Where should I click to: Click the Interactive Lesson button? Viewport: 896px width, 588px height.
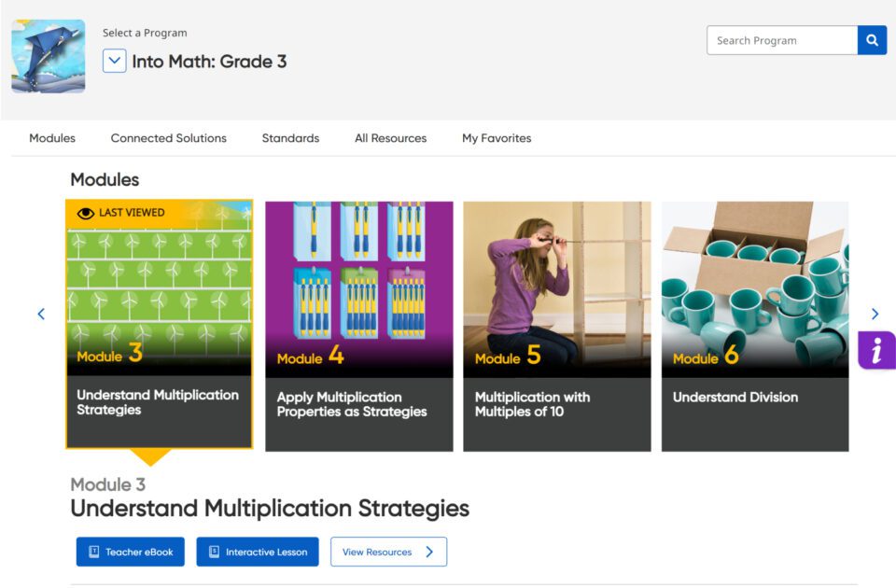tap(258, 552)
